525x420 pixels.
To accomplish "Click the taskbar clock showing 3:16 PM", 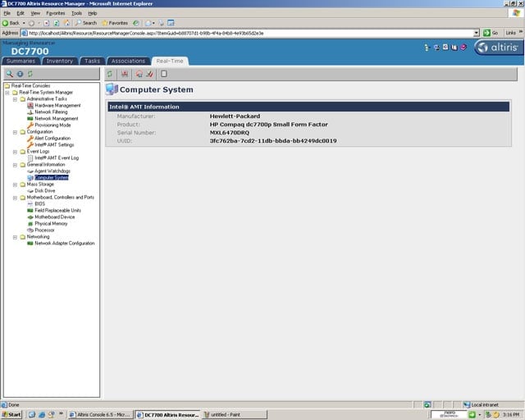I will [511, 414].
